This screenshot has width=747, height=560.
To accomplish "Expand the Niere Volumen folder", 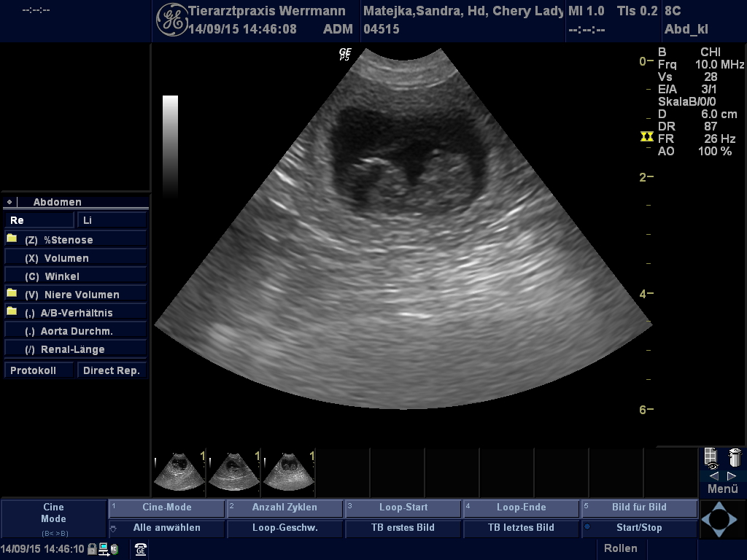I will 12,294.
